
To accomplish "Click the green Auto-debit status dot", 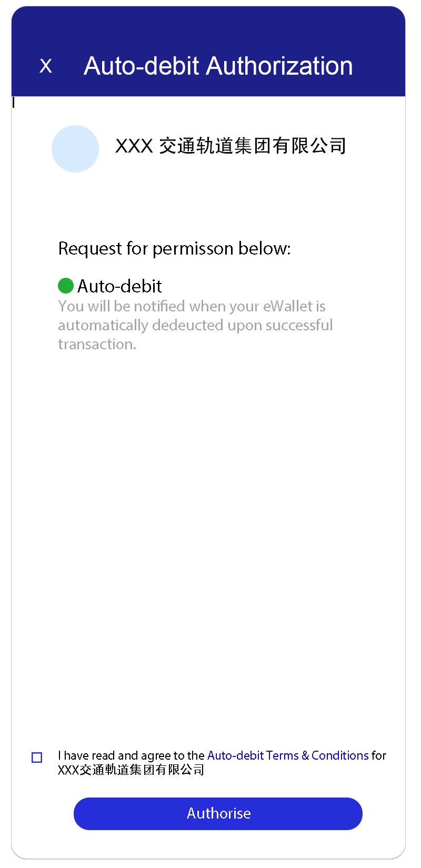I will pos(65,286).
